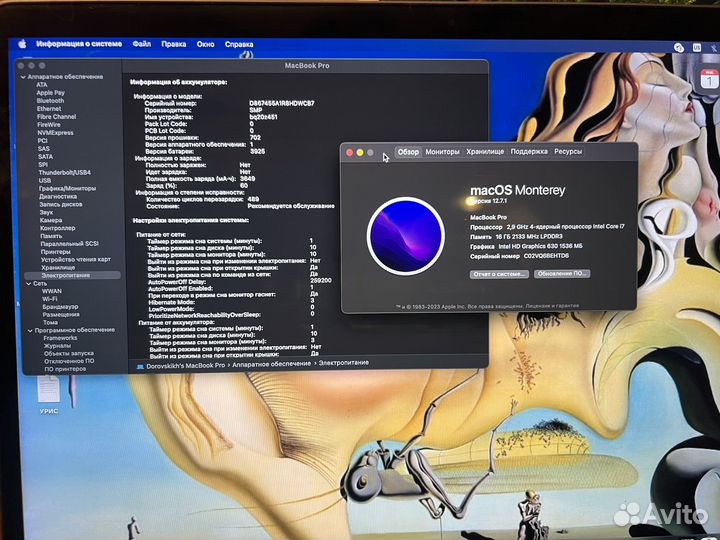Screen dimensions: 720x540
Task: Select Объекты запуска in the sidebar
Action: [68, 354]
